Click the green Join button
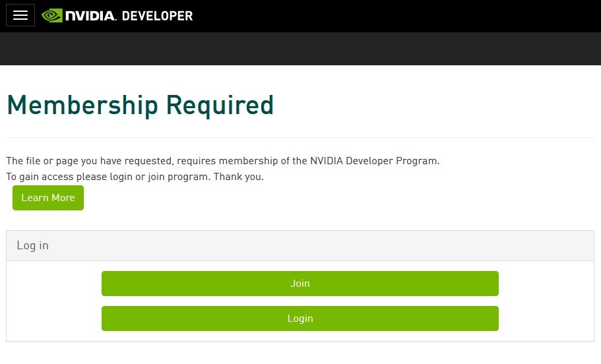This screenshot has height=364, width=601. [300, 284]
